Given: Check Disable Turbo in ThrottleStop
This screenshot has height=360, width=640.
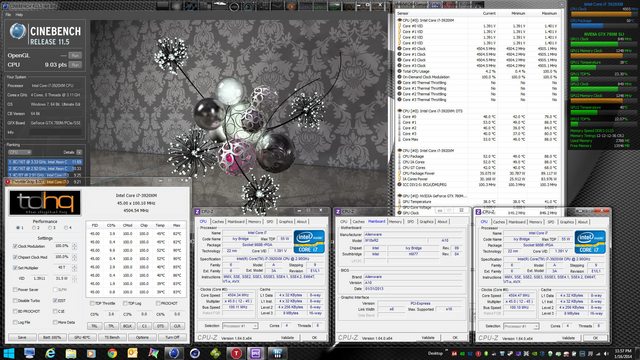Looking at the screenshot, I should [15, 300].
